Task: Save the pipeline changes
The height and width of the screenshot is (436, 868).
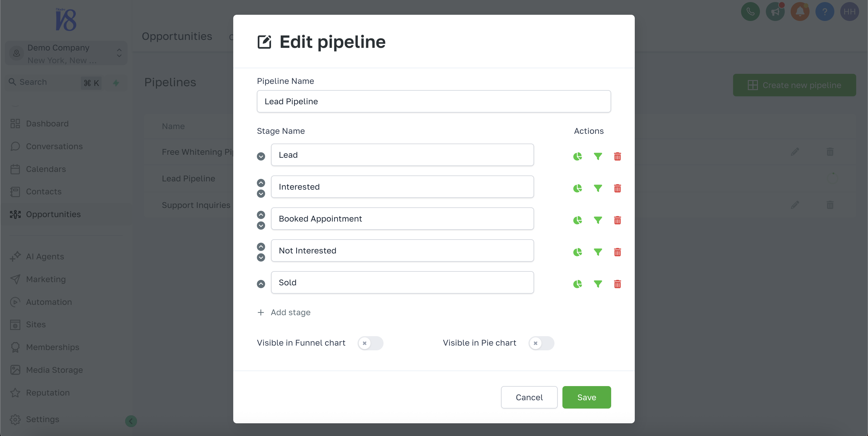Action: coord(586,397)
